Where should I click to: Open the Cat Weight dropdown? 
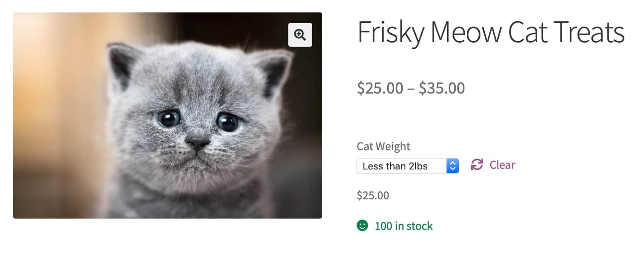pyautogui.click(x=407, y=166)
